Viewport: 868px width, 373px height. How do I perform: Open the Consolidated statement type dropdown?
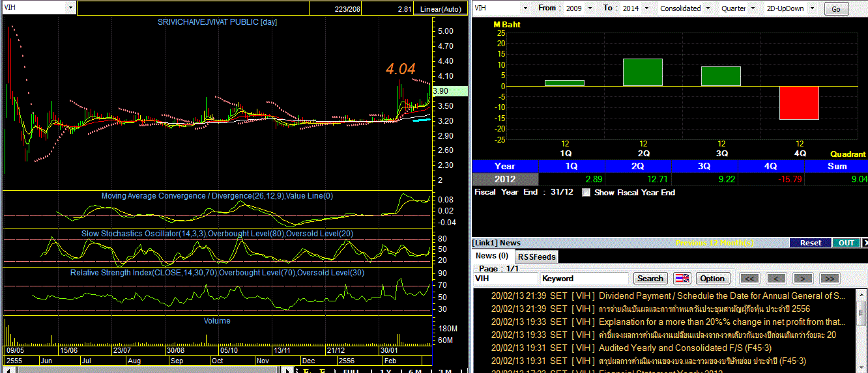pos(709,8)
